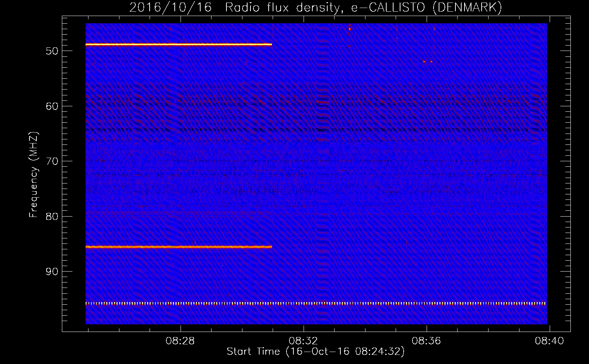Click the 50 frequency tick label
This screenshot has width=589, height=364.
tap(52, 51)
